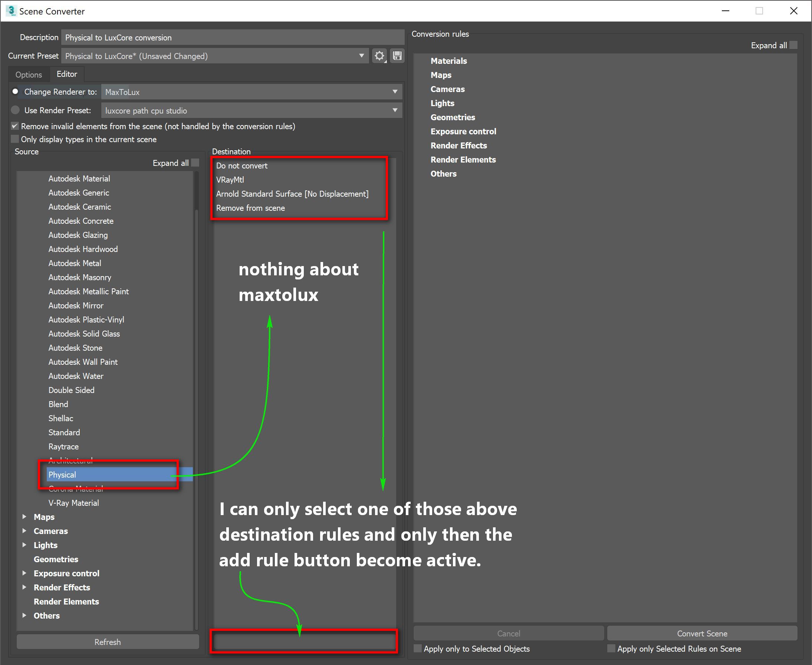This screenshot has width=812, height=665.
Task: Expand the Maps category in the Source tree
Action: click(24, 517)
